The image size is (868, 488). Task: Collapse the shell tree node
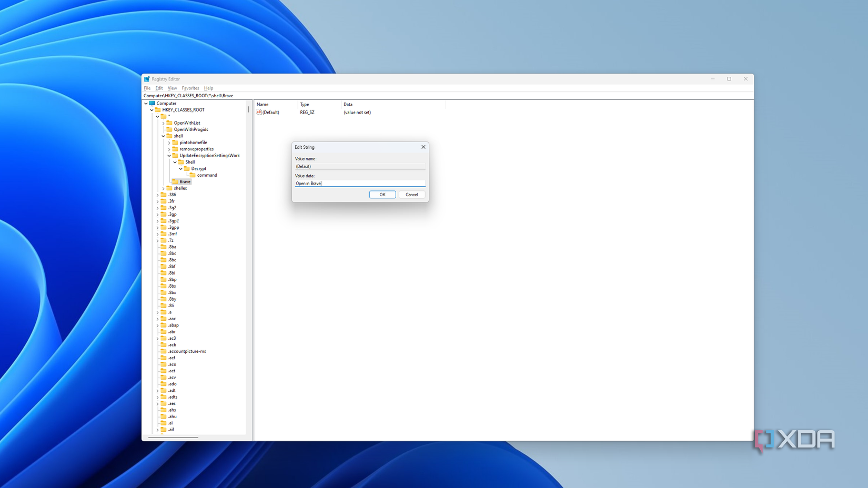pos(163,136)
